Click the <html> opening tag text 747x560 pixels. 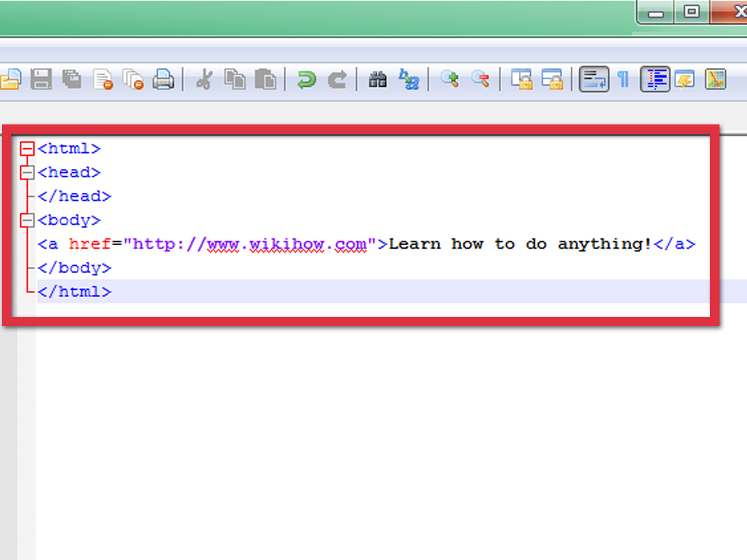pyautogui.click(x=69, y=149)
